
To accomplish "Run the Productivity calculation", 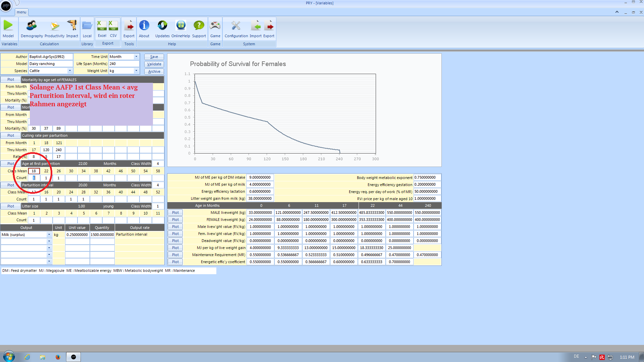I will pyautogui.click(x=54, y=28).
